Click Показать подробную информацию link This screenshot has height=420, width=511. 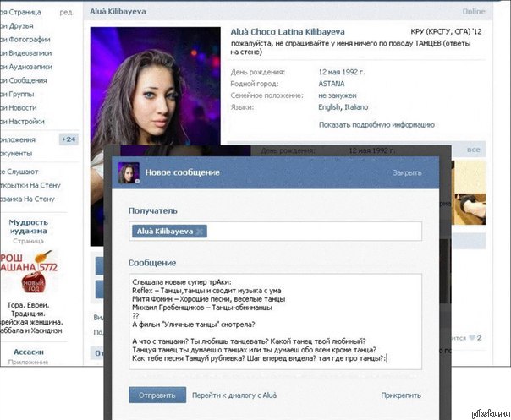click(x=376, y=125)
